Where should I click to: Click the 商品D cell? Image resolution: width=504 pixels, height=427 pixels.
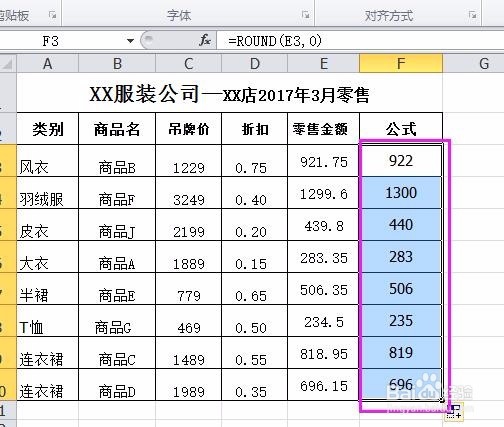(117, 385)
